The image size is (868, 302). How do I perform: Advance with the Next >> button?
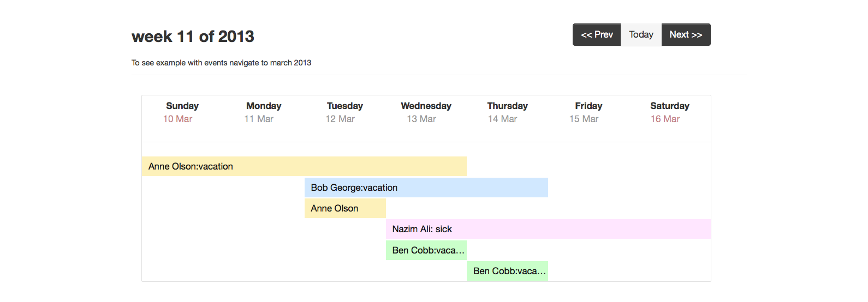(x=686, y=35)
